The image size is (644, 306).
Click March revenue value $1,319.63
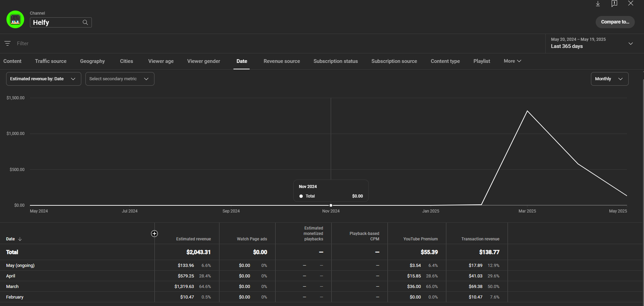point(184,287)
